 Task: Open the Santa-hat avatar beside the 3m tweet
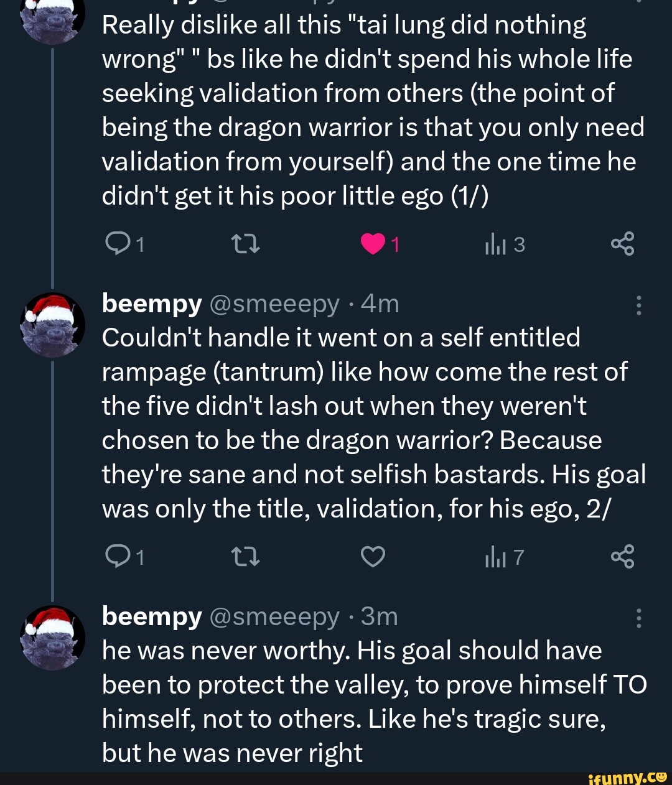point(53,637)
